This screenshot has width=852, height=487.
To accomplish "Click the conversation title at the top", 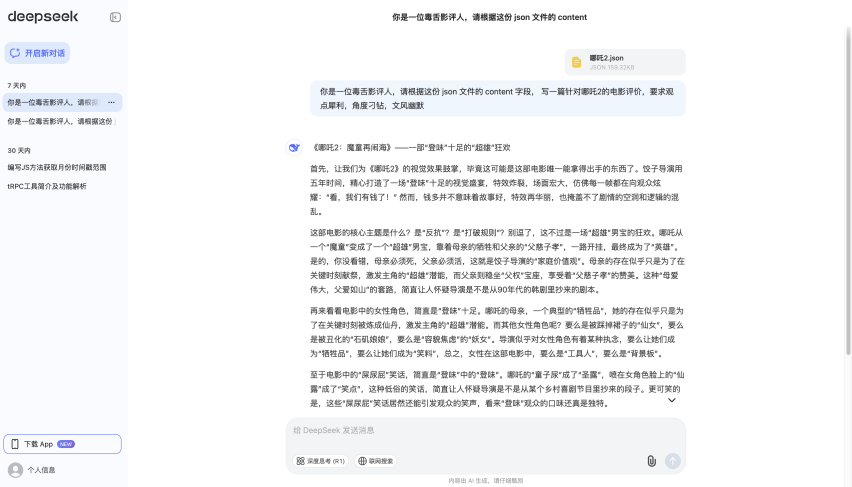I will tap(489, 17).
